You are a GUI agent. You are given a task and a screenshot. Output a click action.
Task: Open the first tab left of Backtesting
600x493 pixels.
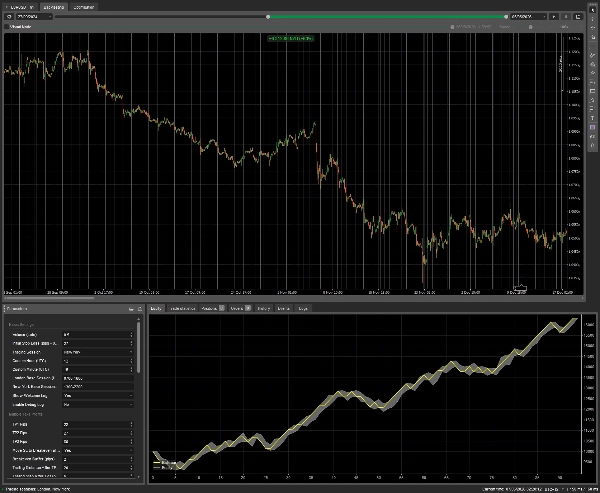click(21, 7)
